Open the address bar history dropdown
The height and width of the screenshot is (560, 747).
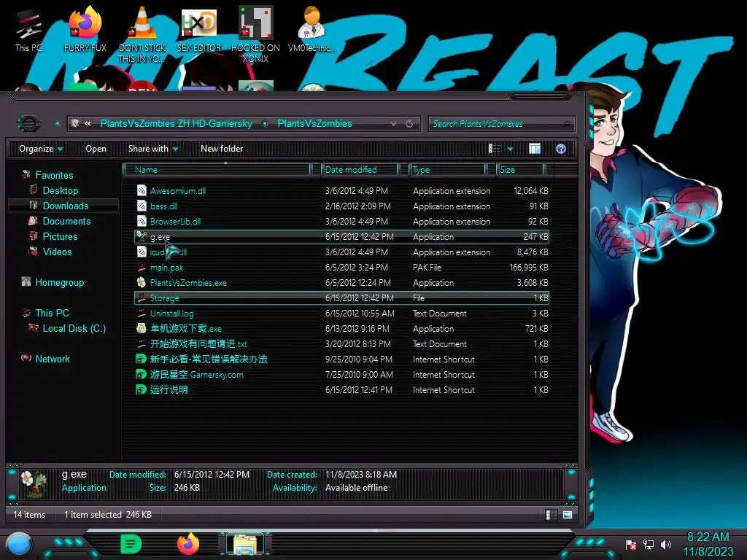point(393,124)
